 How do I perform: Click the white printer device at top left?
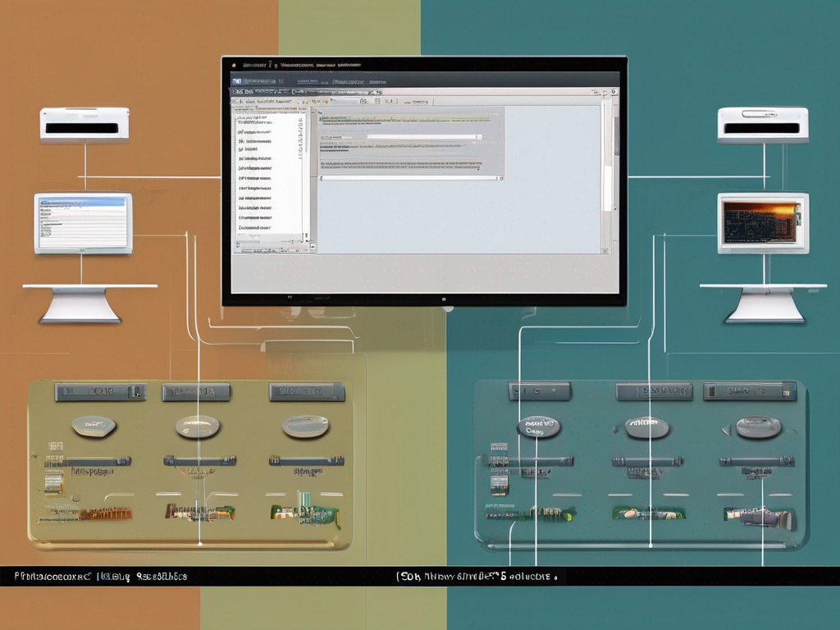(x=84, y=125)
